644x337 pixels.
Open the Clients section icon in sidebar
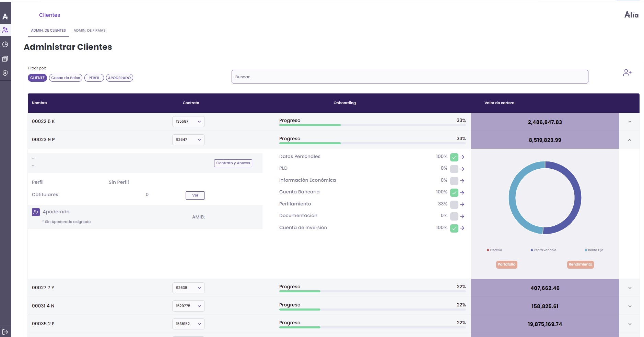[x=5, y=30]
